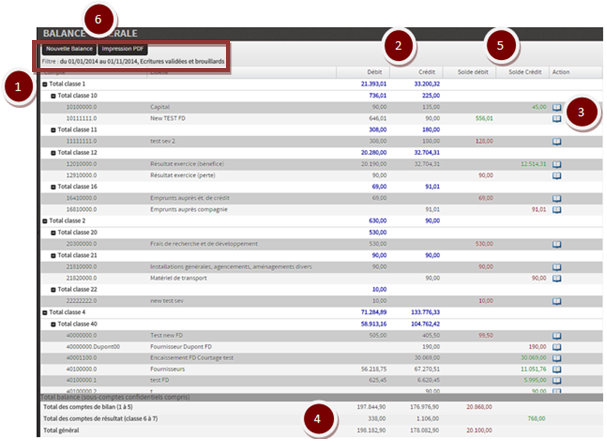This screenshot has height=442, width=607.
Task: Click action icon for Fournisseurs row
Action: 556,368
